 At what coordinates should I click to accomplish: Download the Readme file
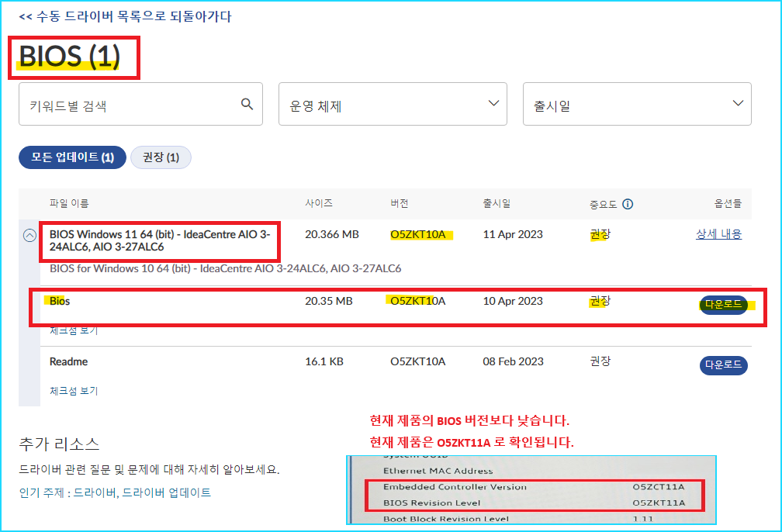coord(724,365)
